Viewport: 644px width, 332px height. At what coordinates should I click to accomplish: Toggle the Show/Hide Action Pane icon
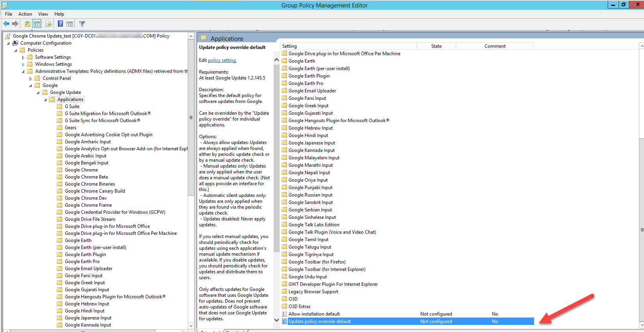[70, 24]
